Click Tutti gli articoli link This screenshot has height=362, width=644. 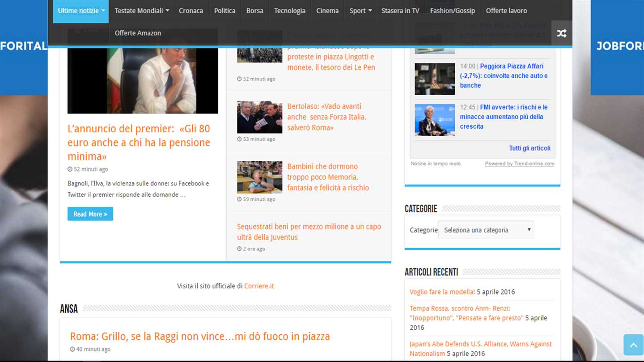click(x=530, y=148)
